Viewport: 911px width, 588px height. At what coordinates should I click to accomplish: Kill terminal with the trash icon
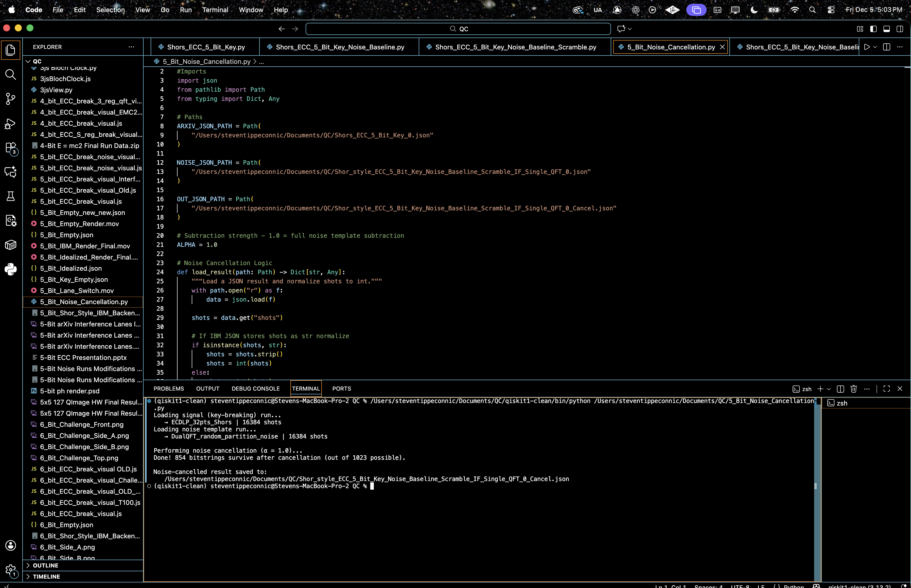tap(853, 389)
